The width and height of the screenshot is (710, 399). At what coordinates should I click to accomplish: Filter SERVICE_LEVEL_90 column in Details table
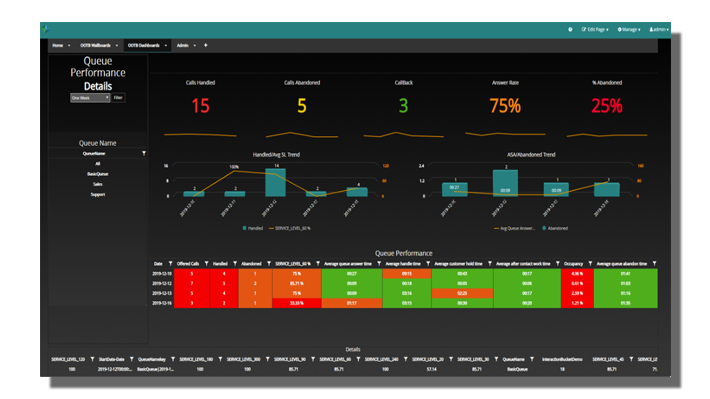313,359
